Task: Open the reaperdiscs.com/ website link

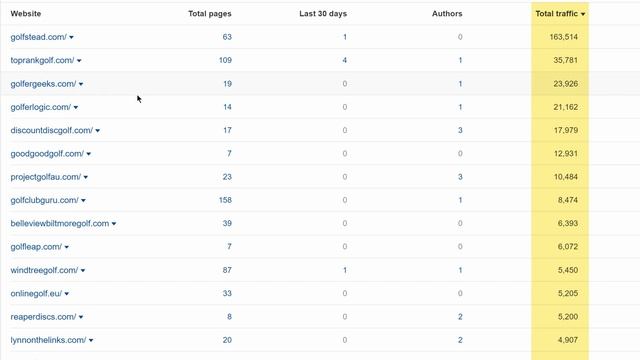Action: pos(43,316)
